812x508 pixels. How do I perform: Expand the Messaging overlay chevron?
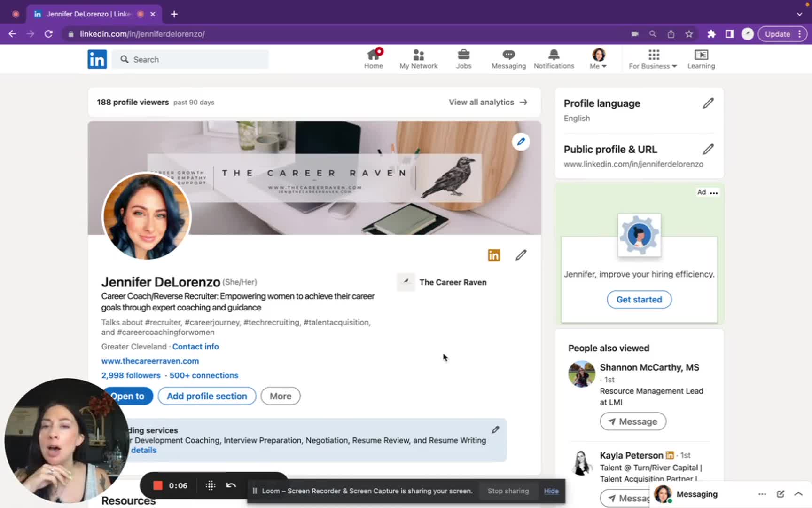pos(798,494)
